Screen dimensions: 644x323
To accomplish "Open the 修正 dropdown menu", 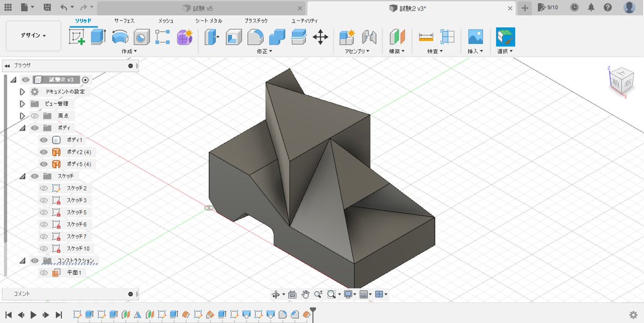I will coord(265,51).
